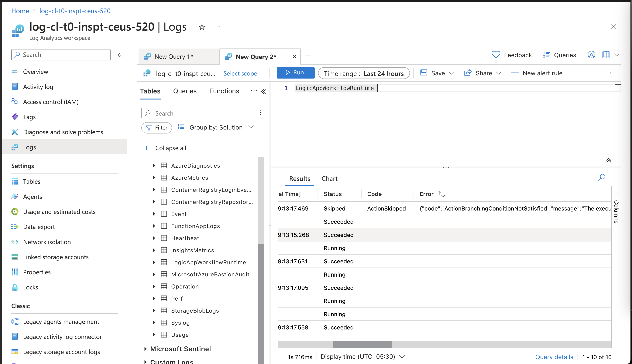Add a new query tab
The height and width of the screenshot is (364, 632).
pos(308,56)
